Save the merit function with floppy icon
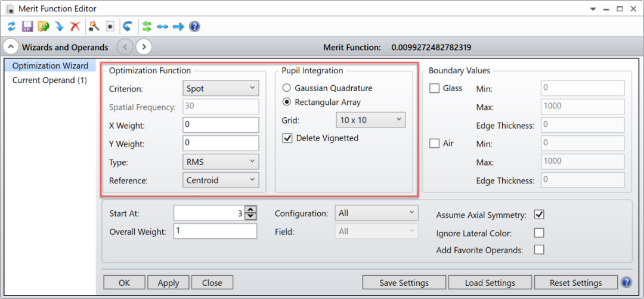 point(27,27)
